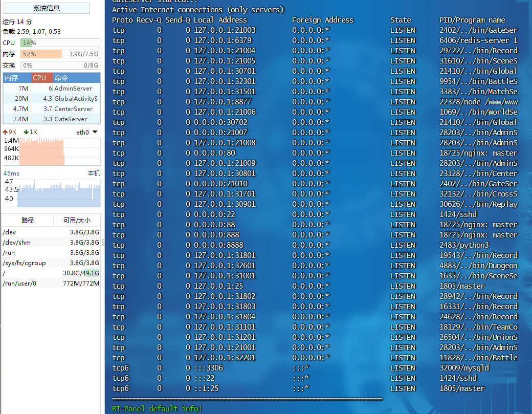532x414 pixels.
Task: Click the 本机 ping target link
Action: click(x=94, y=173)
